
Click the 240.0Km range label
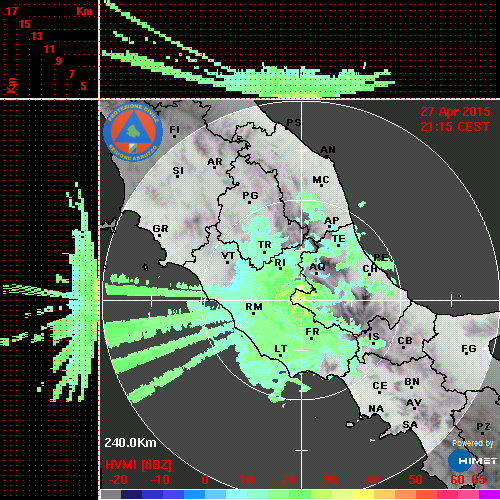click(130, 443)
